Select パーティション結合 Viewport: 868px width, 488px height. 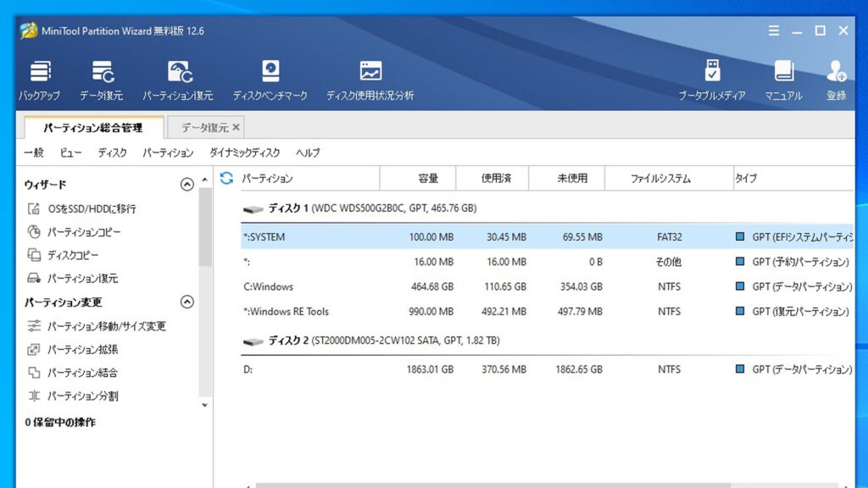[x=73, y=373]
